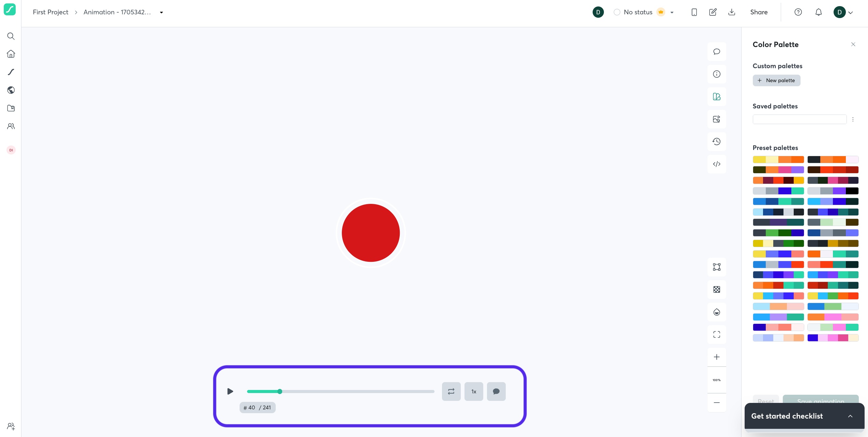Toggle loop playback
Viewport: 868px width, 437px height.
(x=451, y=391)
